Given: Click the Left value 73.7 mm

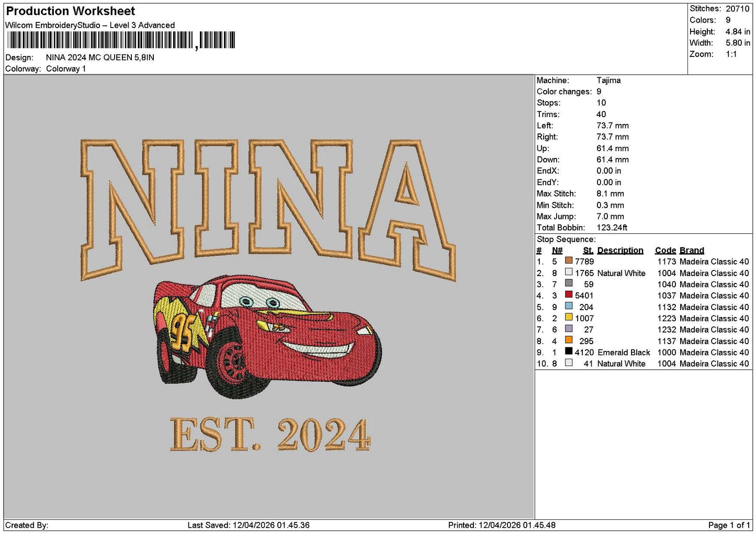Looking at the screenshot, I should [613, 126].
